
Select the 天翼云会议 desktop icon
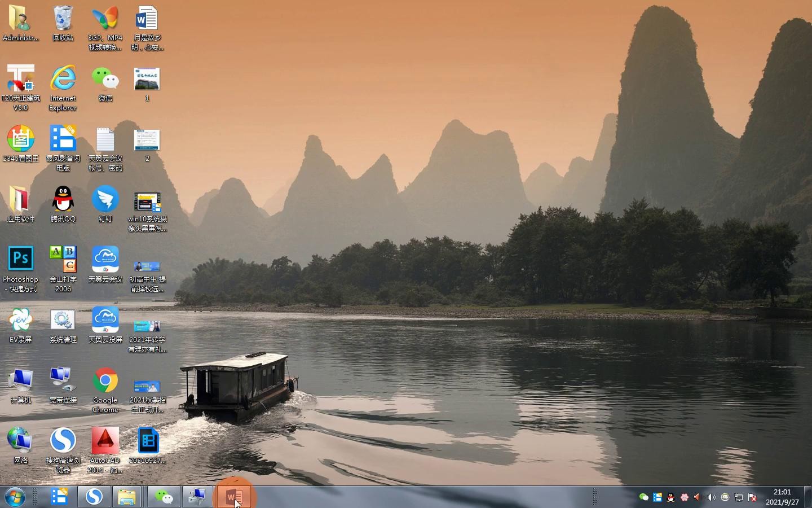click(x=105, y=260)
